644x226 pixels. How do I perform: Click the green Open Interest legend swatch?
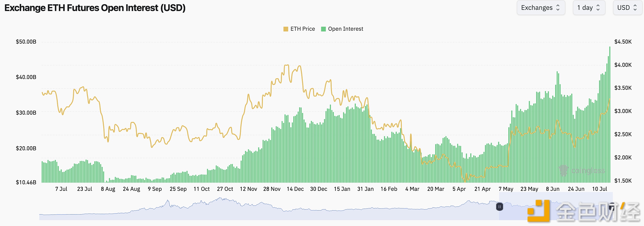[323, 29]
